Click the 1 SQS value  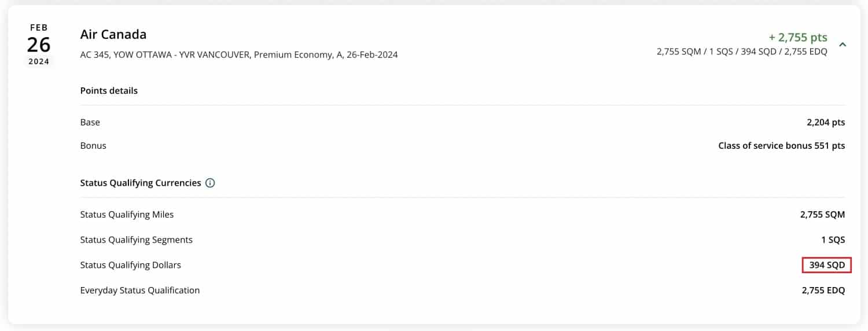833,240
